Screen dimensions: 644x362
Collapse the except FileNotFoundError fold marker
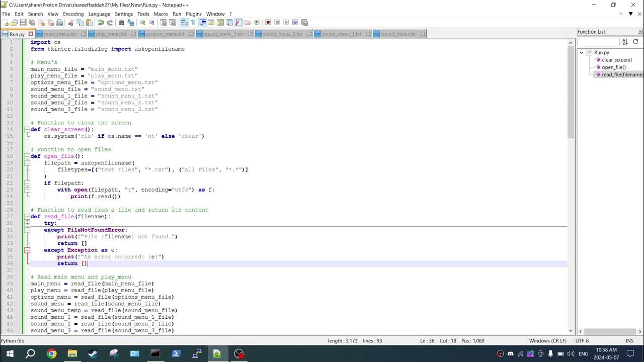tap(27, 230)
